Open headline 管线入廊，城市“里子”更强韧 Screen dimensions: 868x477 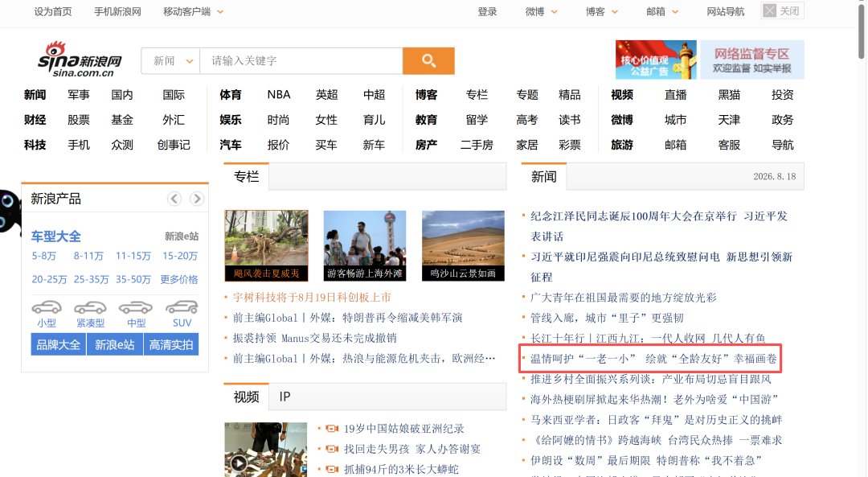pos(607,318)
